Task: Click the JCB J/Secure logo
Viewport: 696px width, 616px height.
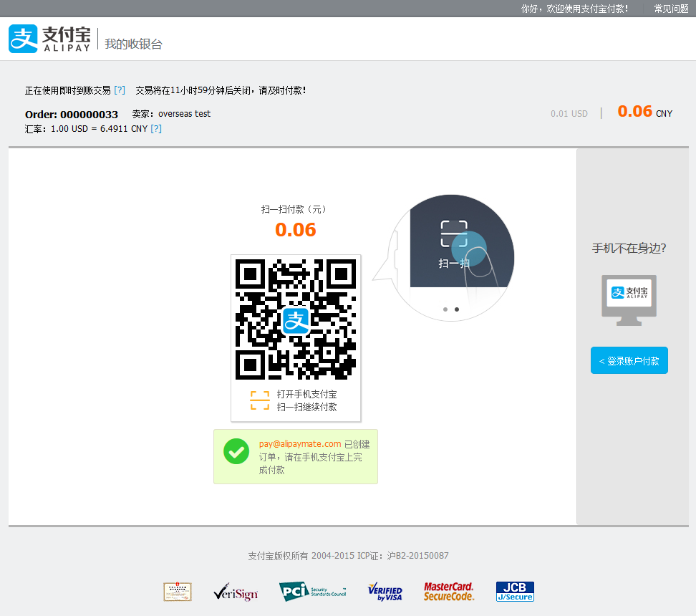Action: 514,591
